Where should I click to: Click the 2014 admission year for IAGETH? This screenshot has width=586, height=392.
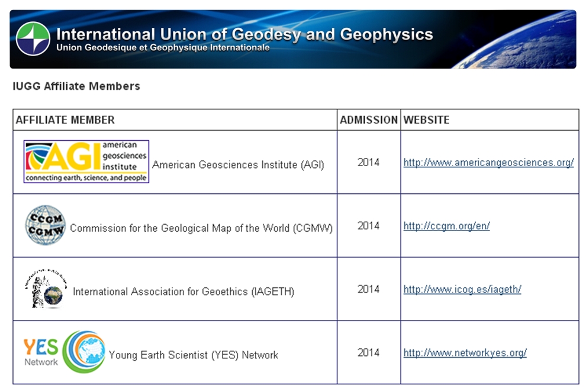coord(369,289)
